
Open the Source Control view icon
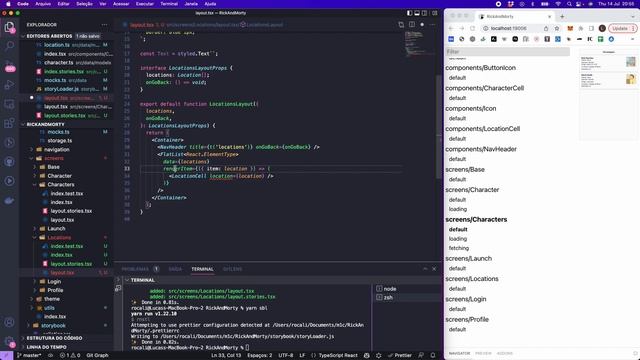tap(9, 65)
